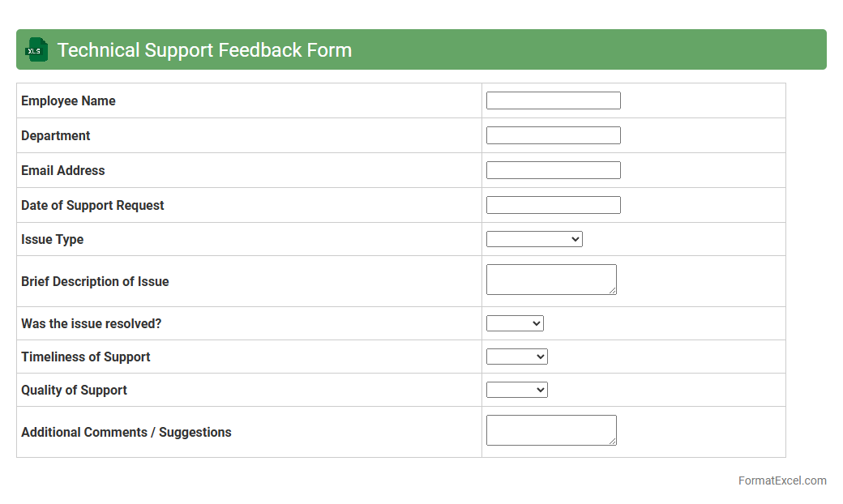The width and height of the screenshot is (843, 504).
Task: Click the Brief Description of Issue textarea
Action: 551,280
